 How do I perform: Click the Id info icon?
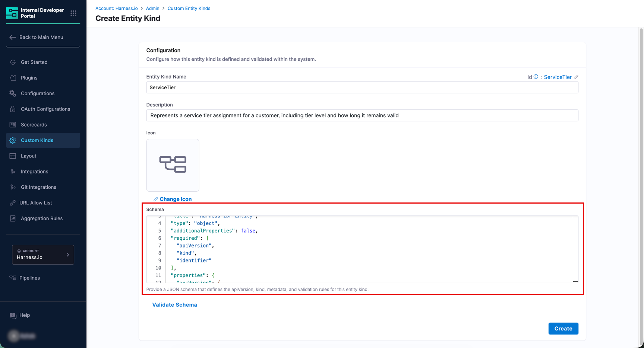tap(536, 77)
